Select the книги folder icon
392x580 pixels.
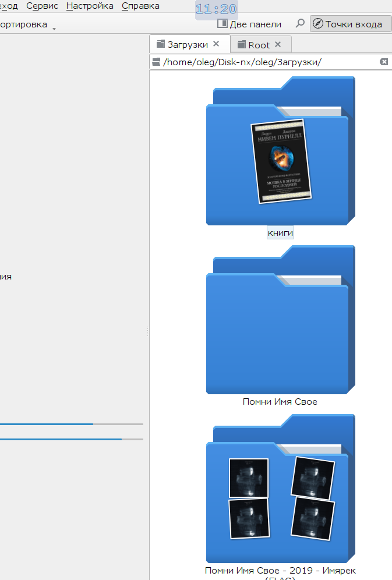coord(280,151)
